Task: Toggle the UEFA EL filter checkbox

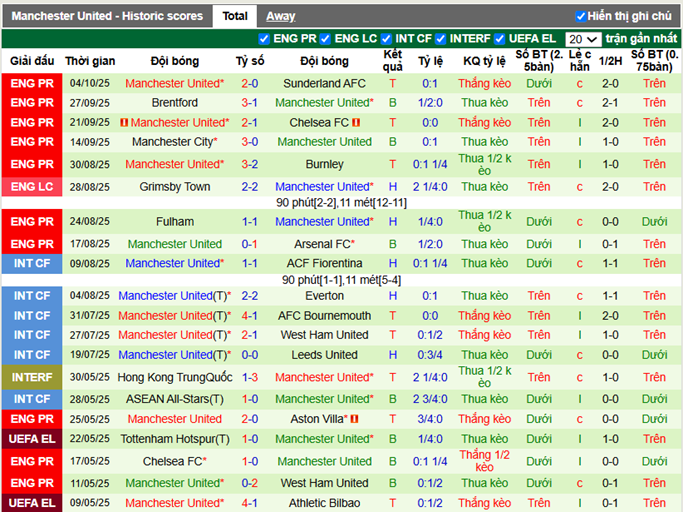Action: point(500,39)
